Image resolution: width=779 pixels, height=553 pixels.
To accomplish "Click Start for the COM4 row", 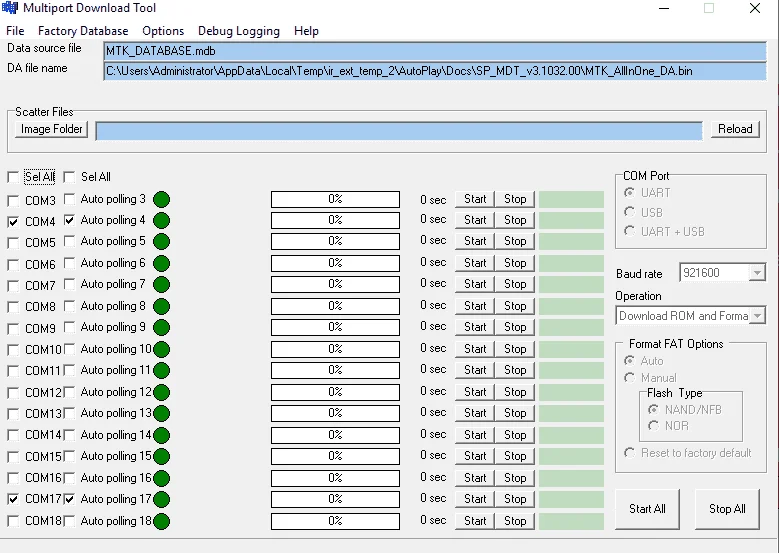I will pos(475,220).
